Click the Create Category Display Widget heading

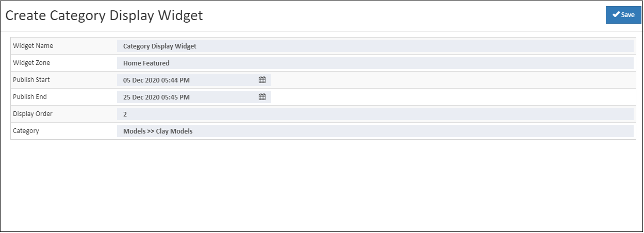[104, 15]
